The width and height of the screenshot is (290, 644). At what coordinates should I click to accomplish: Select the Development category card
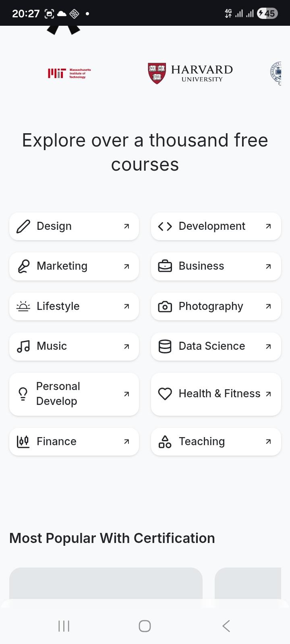tap(216, 226)
